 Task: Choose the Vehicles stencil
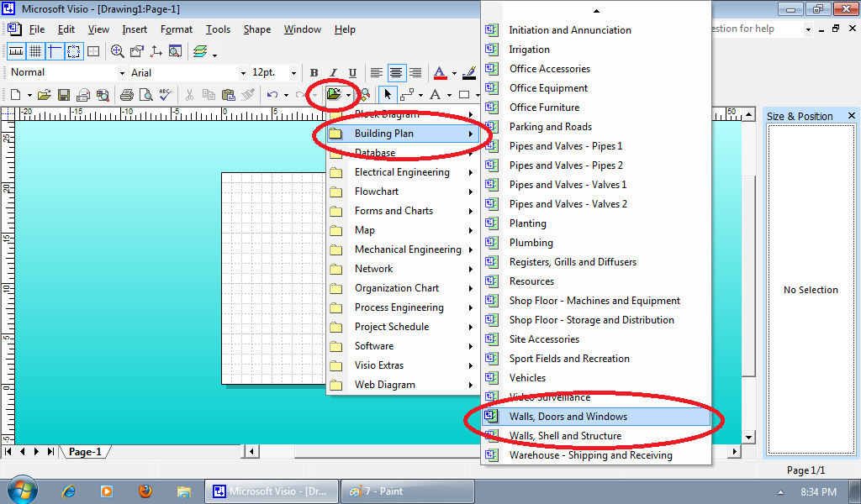tap(596, 378)
